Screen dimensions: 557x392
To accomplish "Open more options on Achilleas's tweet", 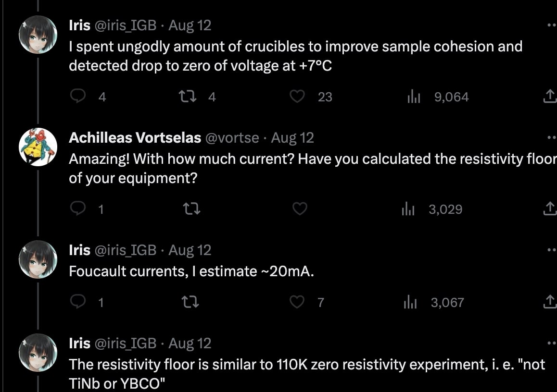I will coord(551,138).
